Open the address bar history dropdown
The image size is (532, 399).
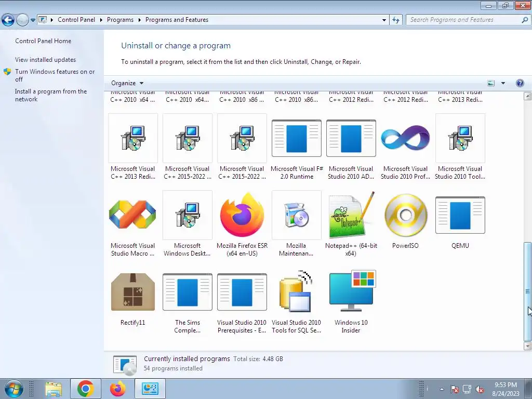pos(384,20)
